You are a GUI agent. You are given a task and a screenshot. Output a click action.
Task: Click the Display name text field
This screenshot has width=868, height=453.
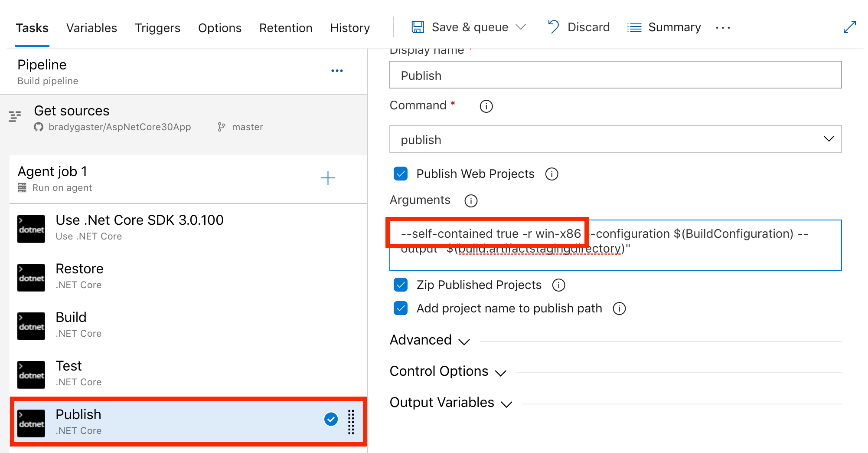(x=615, y=75)
